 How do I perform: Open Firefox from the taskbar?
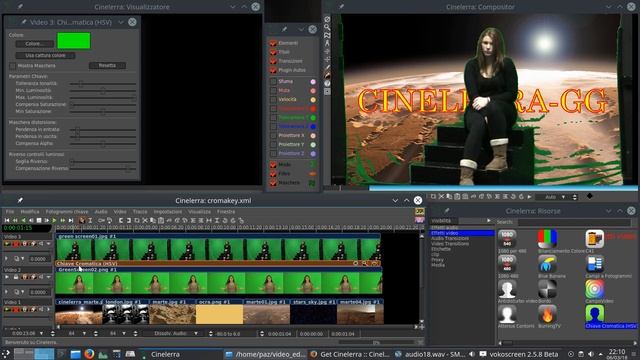click(89, 354)
